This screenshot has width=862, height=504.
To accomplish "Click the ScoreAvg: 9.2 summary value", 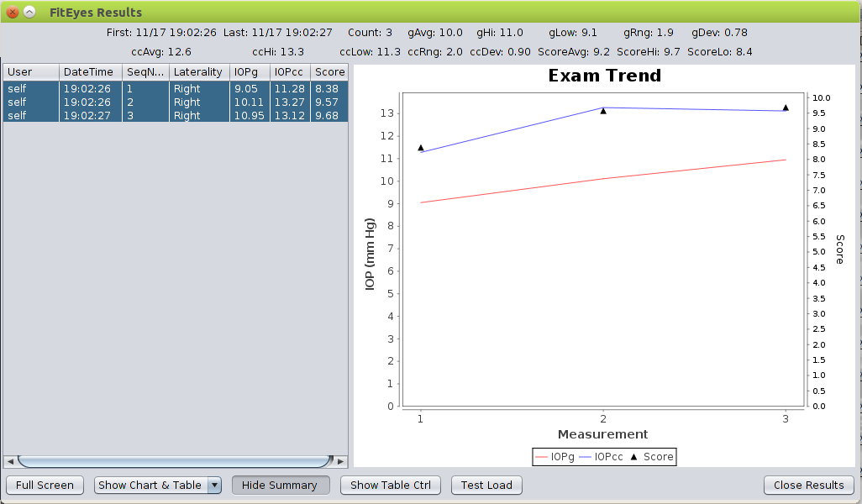I will coord(573,52).
